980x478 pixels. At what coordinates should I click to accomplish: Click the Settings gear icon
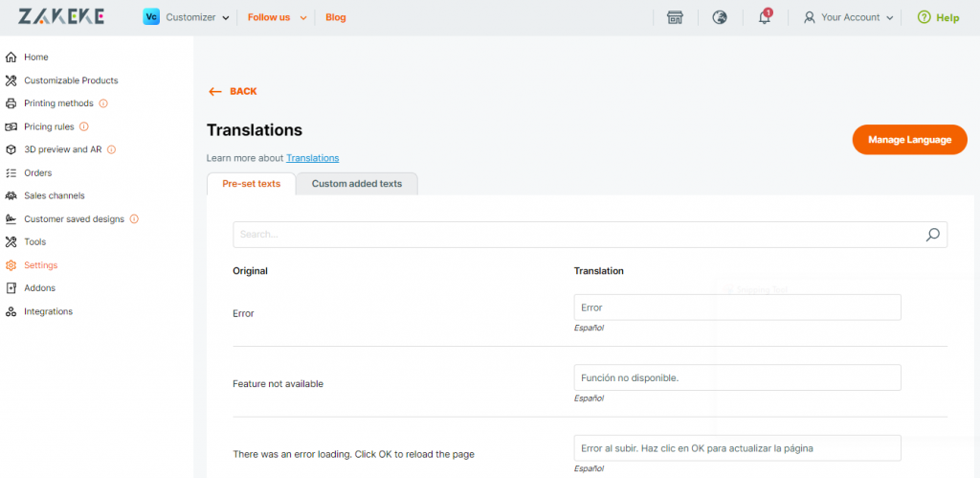tap(11, 265)
